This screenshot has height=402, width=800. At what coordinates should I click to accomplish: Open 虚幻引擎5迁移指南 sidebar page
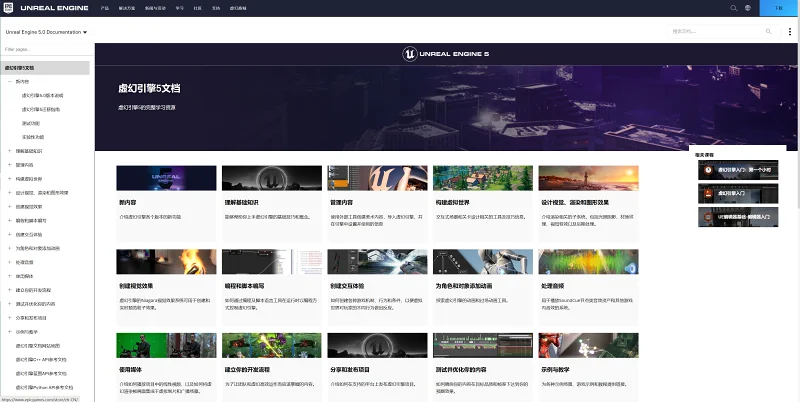point(41,109)
